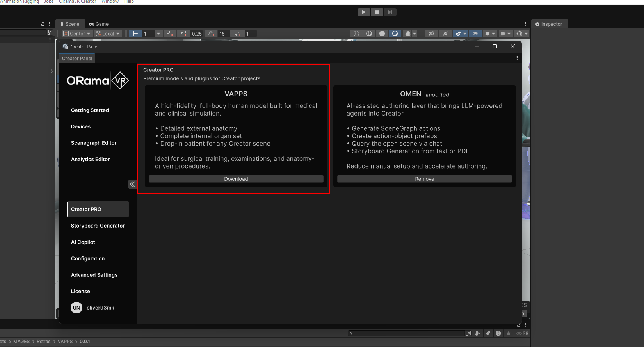Open Advanced Settings section

pos(98,275)
